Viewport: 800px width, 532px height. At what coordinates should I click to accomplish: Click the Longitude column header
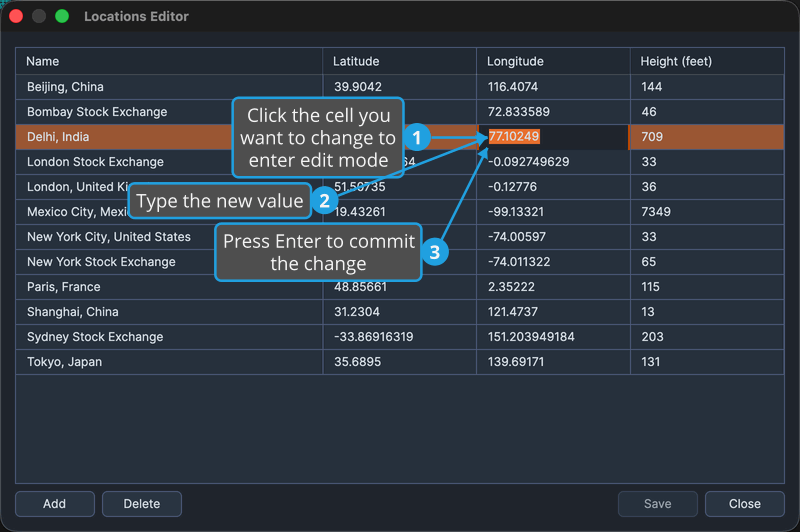tap(553, 61)
